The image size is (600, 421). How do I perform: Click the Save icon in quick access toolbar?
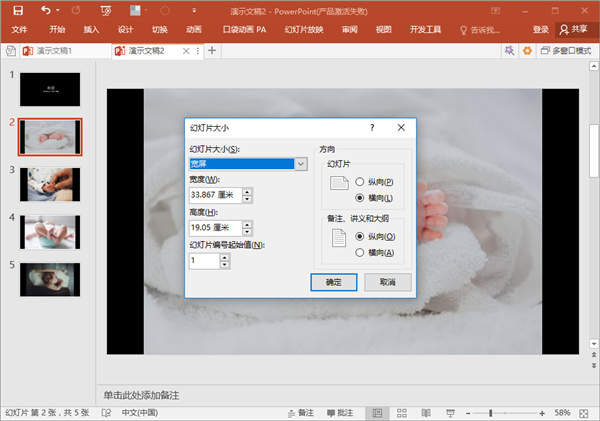[18, 10]
